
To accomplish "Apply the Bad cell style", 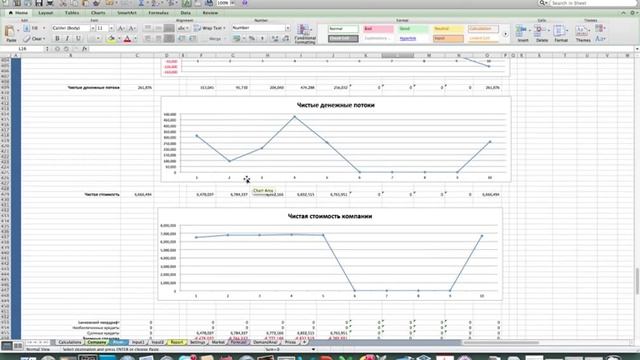I will tap(378, 29).
